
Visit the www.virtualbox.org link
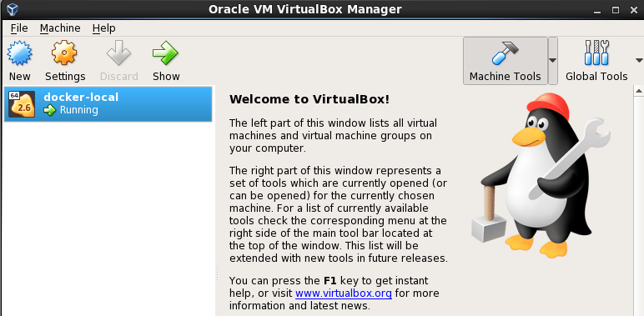click(x=344, y=293)
